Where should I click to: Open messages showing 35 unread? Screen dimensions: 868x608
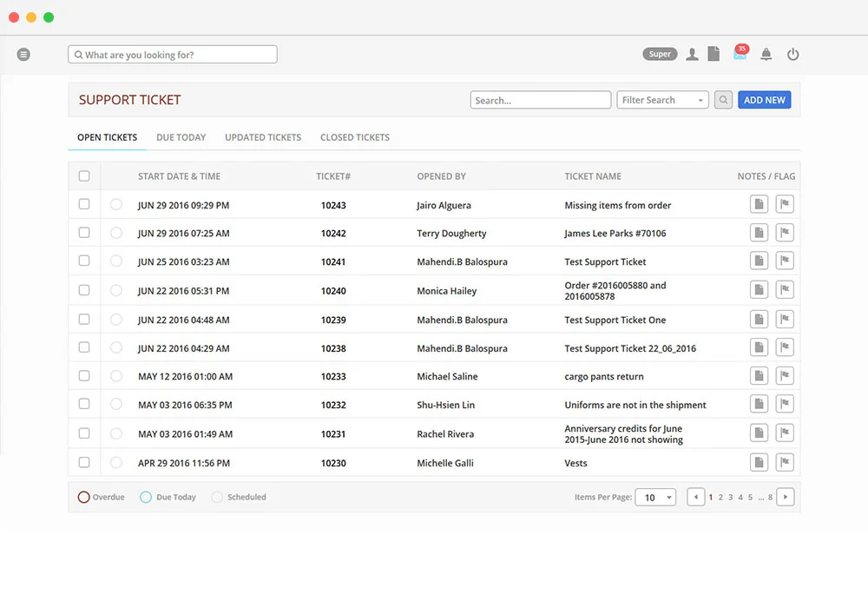pyautogui.click(x=738, y=53)
